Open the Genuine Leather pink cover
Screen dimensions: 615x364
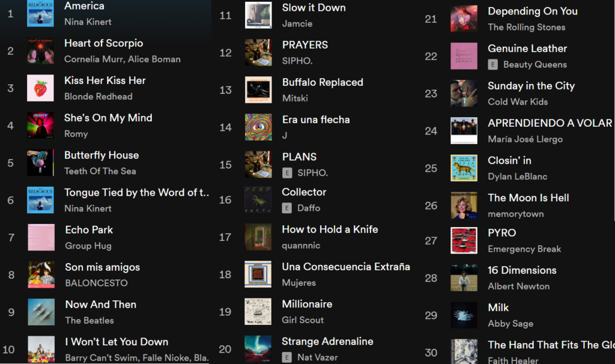coord(464,56)
